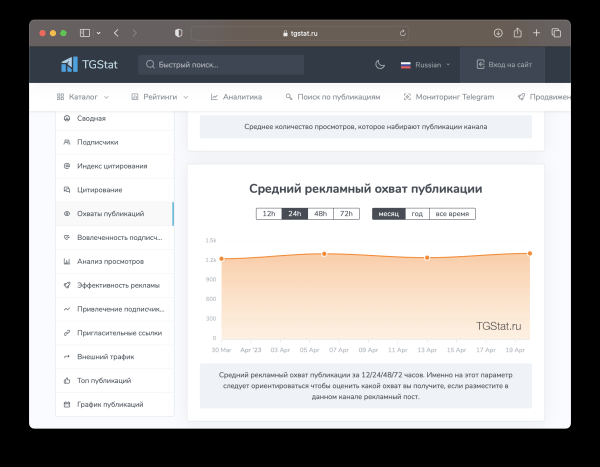Open the Russian language dropdown
This screenshot has width=600, height=467.
426,65
